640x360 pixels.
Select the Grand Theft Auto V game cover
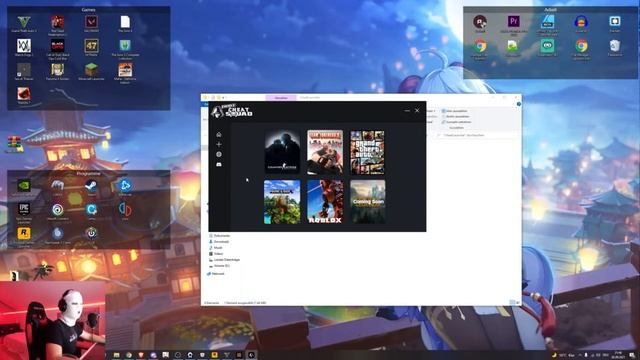pyautogui.click(x=367, y=152)
